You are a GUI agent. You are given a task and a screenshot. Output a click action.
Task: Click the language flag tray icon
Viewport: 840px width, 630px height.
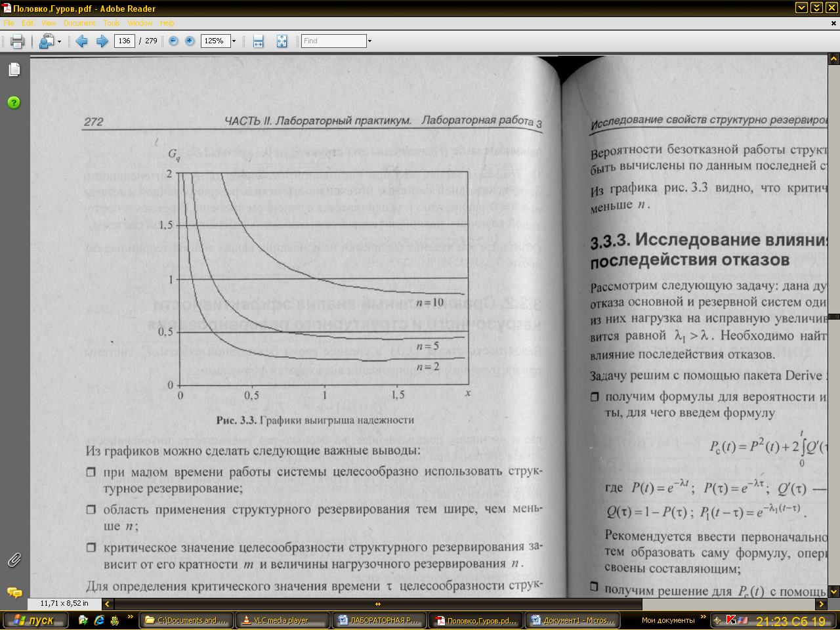click(x=743, y=620)
